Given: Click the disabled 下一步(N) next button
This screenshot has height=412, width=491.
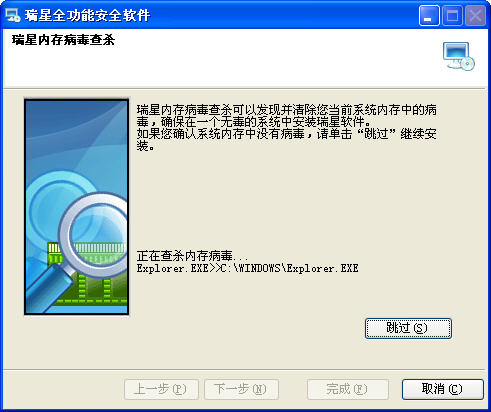Looking at the screenshot, I should [241, 389].
